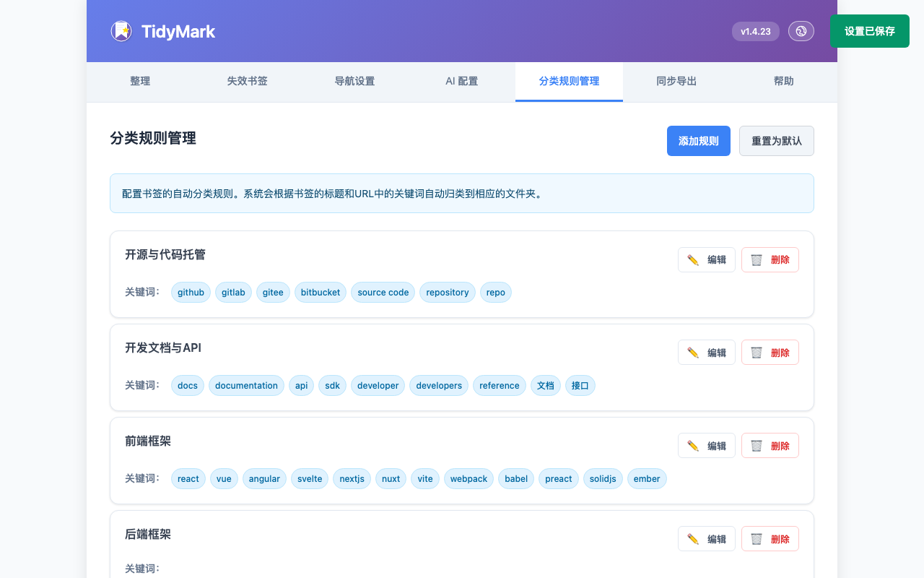Click pencil edit icon for 开源与代码托管 rule
The width and height of the screenshot is (924, 578).
click(693, 260)
